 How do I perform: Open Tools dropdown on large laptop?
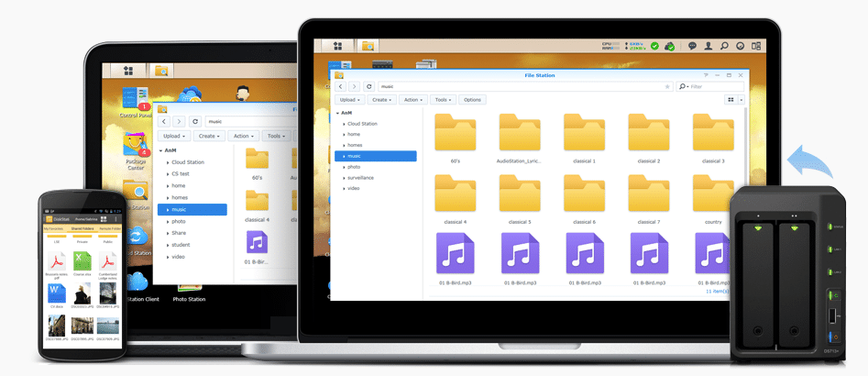(444, 100)
